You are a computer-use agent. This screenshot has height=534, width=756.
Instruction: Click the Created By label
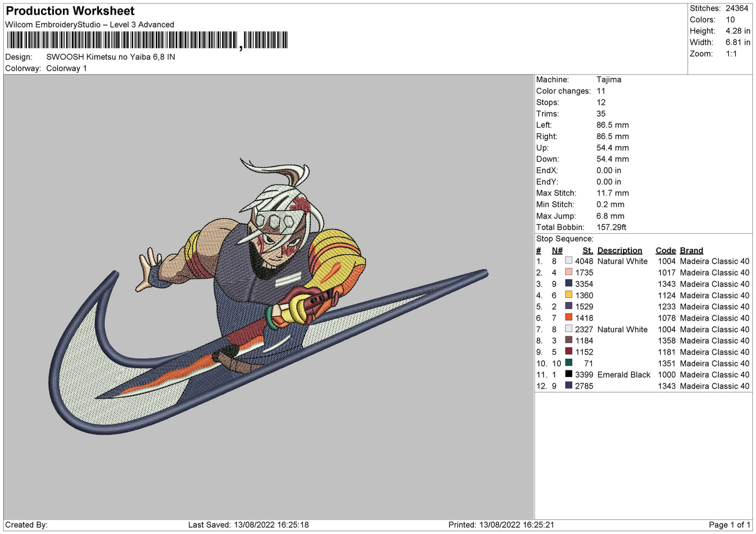[x=26, y=525]
